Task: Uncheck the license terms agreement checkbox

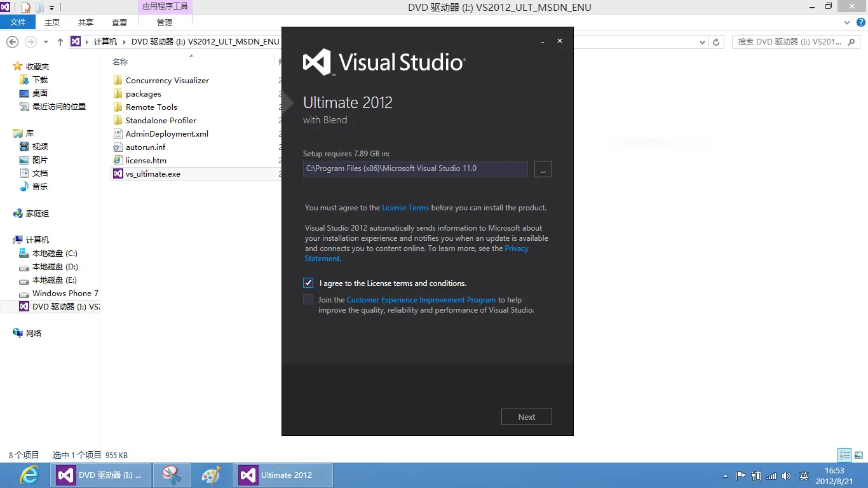Action: point(308,283)
